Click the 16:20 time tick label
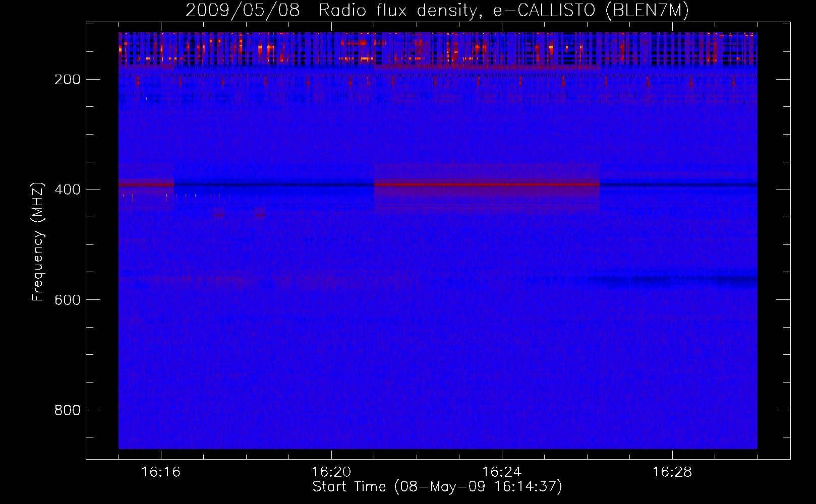The image size is (816, 504). click(331, 472)
